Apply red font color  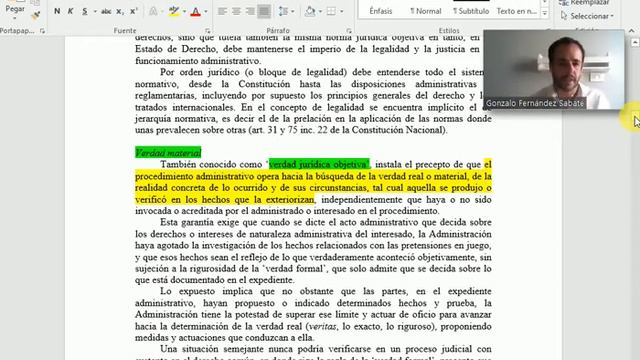[x=196, y=11]
